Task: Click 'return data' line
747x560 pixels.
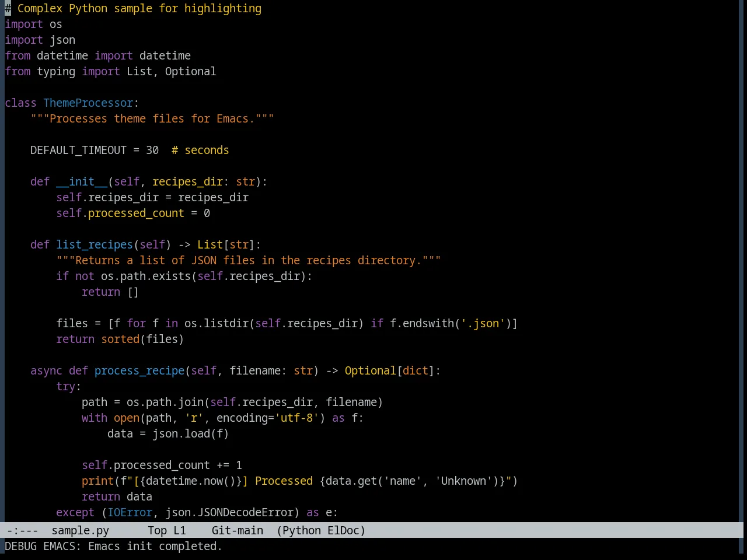Action: [x=117, y=496]
